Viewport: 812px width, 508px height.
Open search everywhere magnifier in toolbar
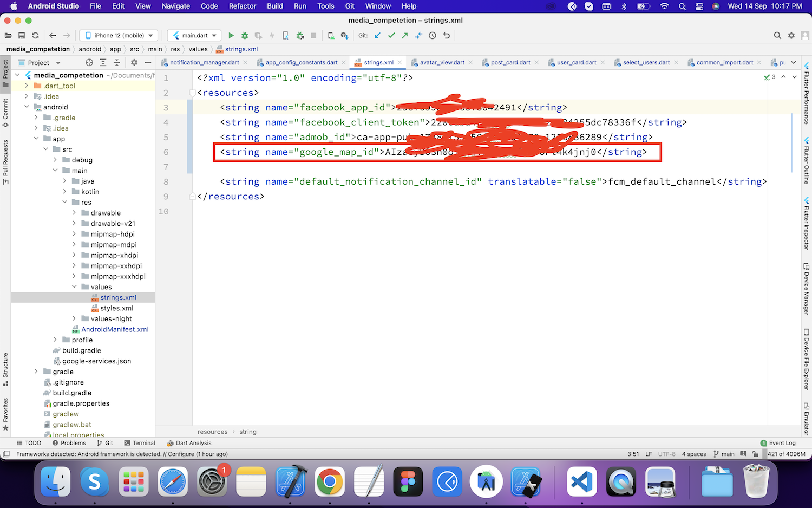coord(777,36)
